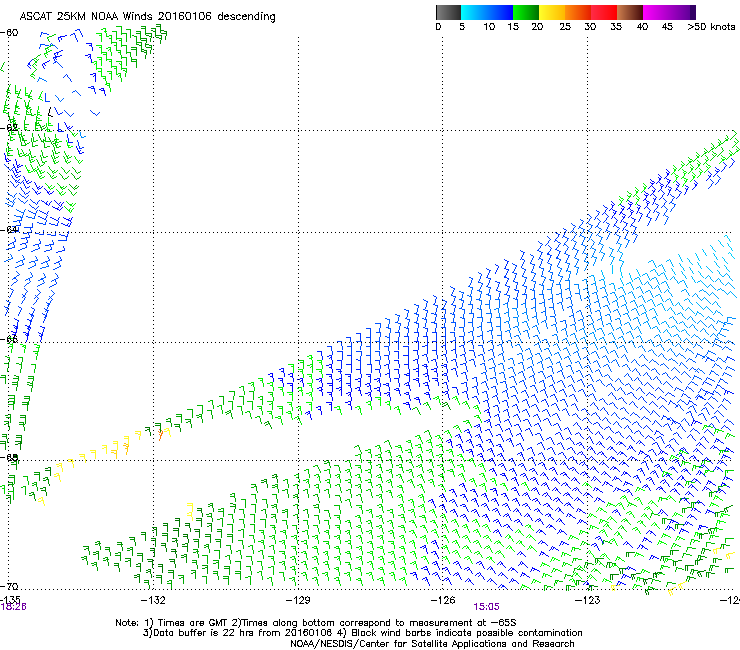Image resolution: width=740 pixels, height=650 pixels.
Task: Pick the yellow 20-25 knots legend swatch
Action: [552, 12]
